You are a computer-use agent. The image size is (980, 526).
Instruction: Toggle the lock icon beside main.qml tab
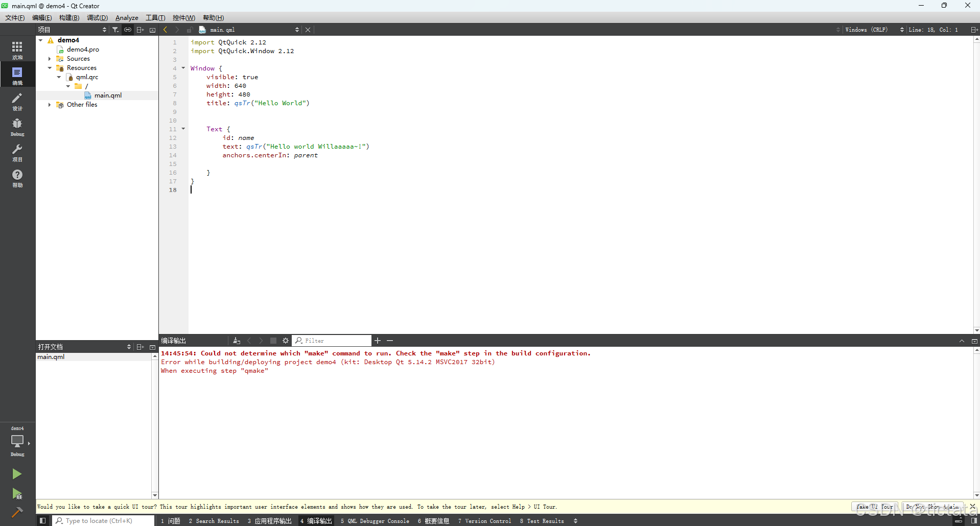click(189, 30)
